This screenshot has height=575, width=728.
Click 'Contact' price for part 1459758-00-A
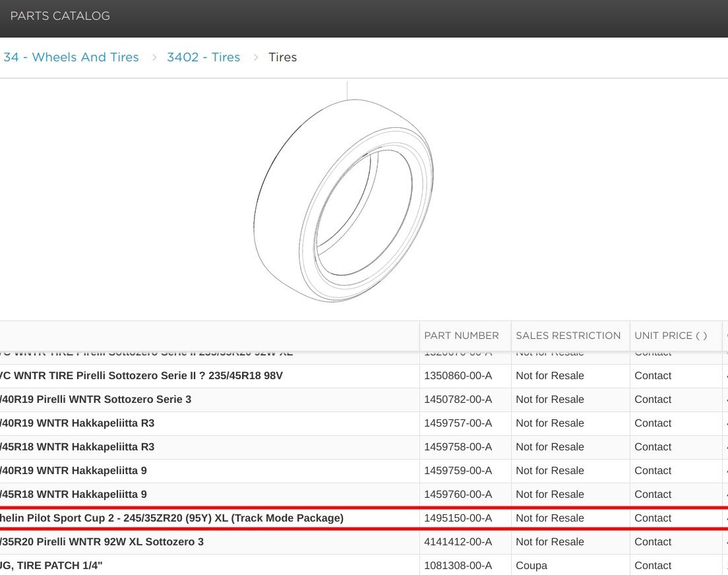point(653,447)
